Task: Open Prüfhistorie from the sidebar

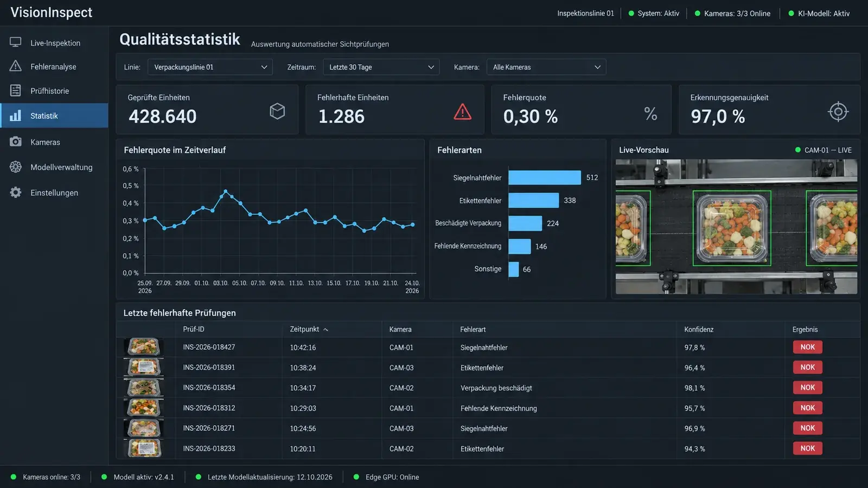Action: [x=54, y=91]
